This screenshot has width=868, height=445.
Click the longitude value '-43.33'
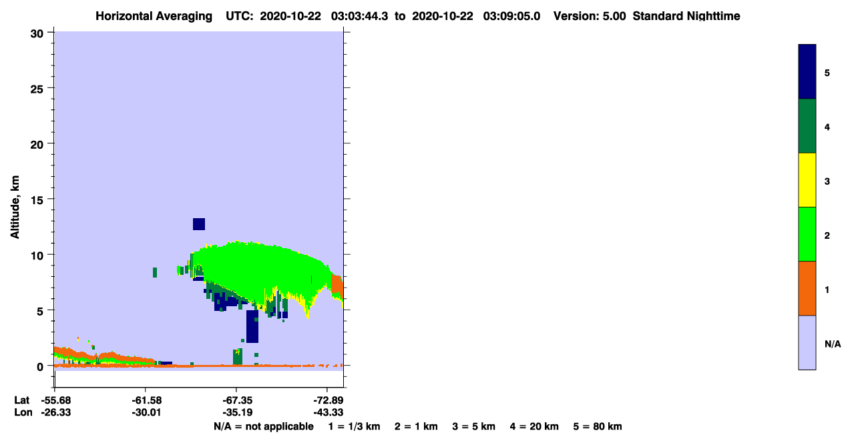[327, 413]
